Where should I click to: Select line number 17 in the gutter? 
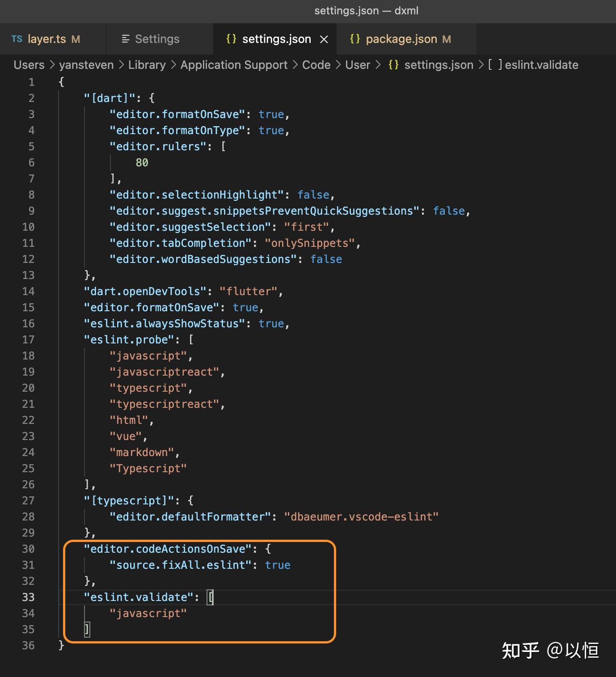pyautogui.click(x=28, y=339)
